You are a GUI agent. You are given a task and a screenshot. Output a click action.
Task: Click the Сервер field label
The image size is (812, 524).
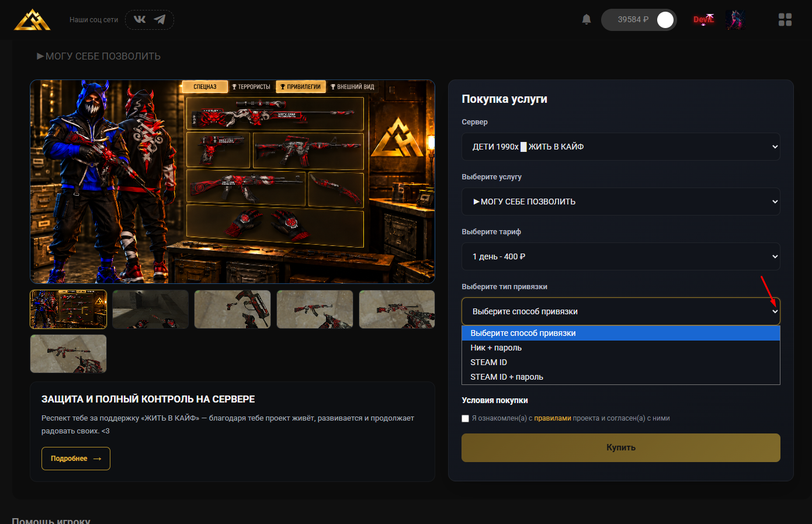click(x=475, y=122)
